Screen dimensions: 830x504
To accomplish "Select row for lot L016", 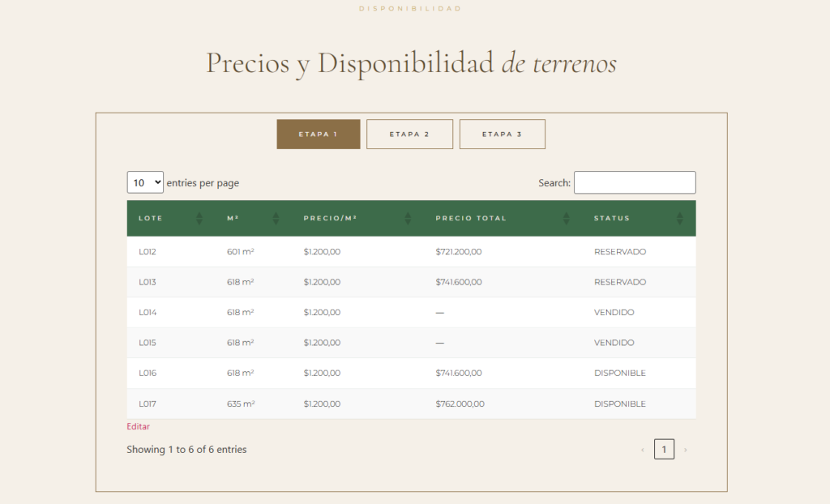I will click(x=148, y=374).
